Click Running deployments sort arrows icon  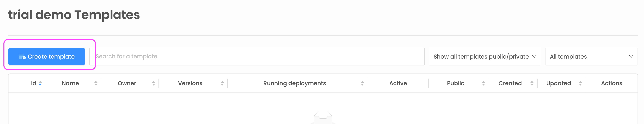(362, 83)
